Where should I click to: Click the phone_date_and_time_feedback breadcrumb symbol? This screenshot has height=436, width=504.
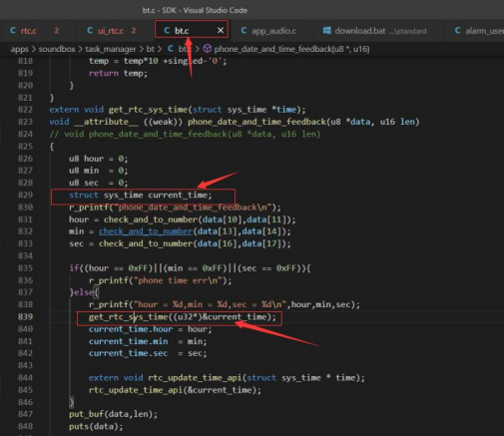pyautogui.click(x=291, y=49)
